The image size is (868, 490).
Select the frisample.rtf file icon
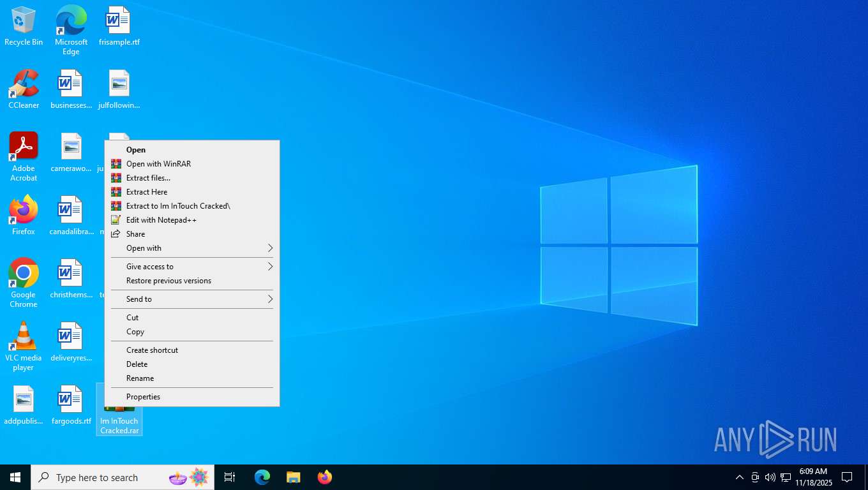pyautogui.click(x=119, y=27)
